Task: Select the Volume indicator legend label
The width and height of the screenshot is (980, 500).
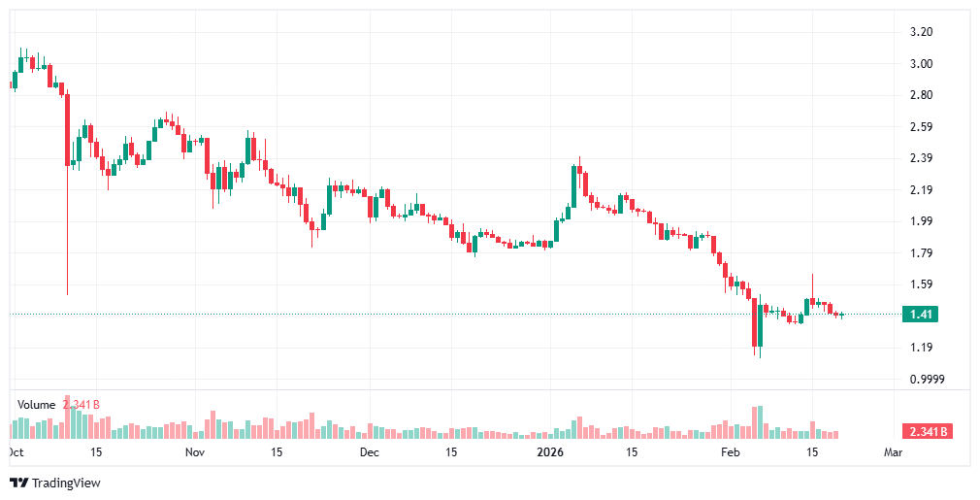Action: (x=36, y=404)
